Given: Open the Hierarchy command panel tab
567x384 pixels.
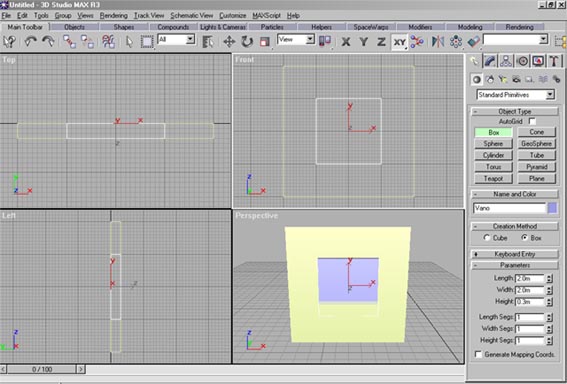Looking at the screenshot, I should click(x=506, y=61).
